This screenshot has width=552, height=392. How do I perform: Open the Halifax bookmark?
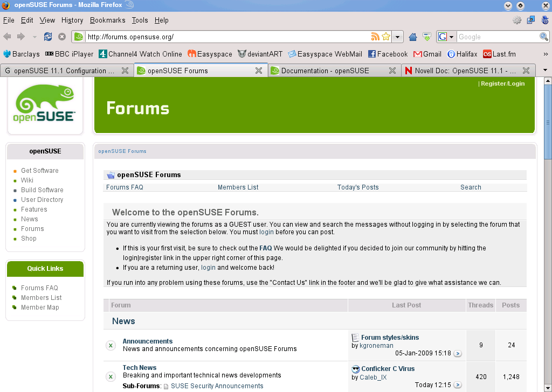(462, 54)
